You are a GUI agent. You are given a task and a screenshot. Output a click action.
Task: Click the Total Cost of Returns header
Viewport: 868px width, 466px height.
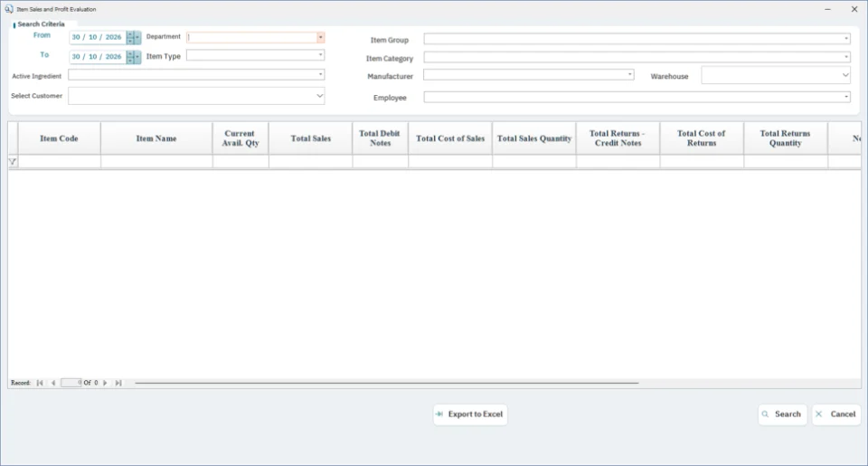click(x=702, y=138)
